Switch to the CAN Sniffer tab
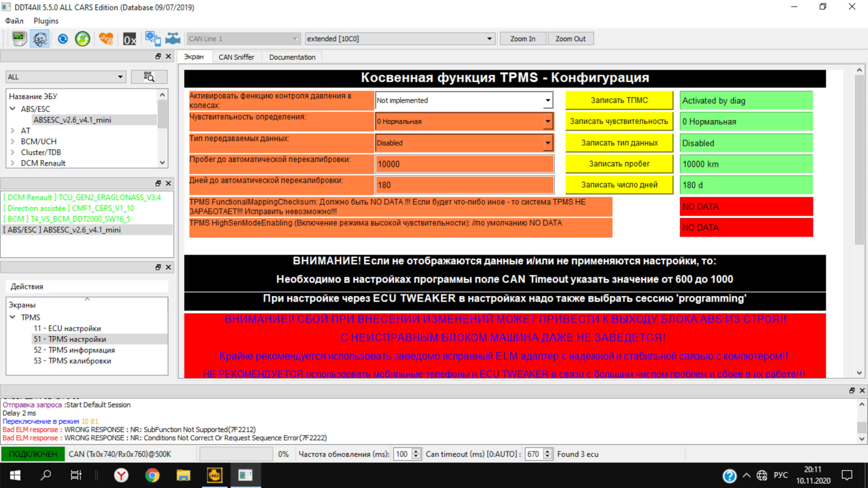Viewport: 868px width, 488px height. (x=236, y=57)
